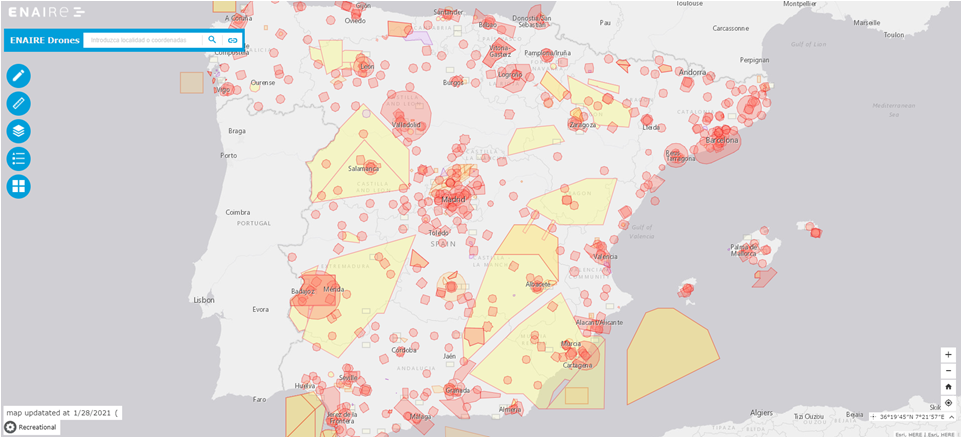
Task: Focus the 'Introduzca localidad o coordenadas' search field
Action: tap(142, 40)
